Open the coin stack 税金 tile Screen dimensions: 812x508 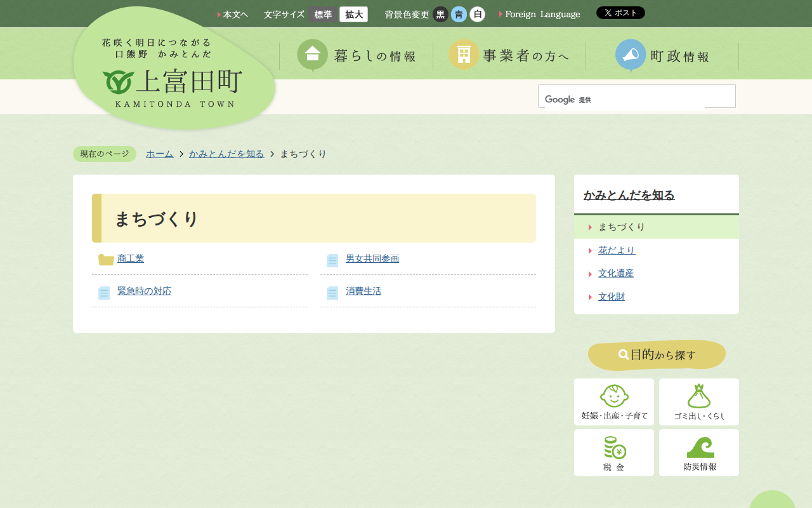[614, 453]
